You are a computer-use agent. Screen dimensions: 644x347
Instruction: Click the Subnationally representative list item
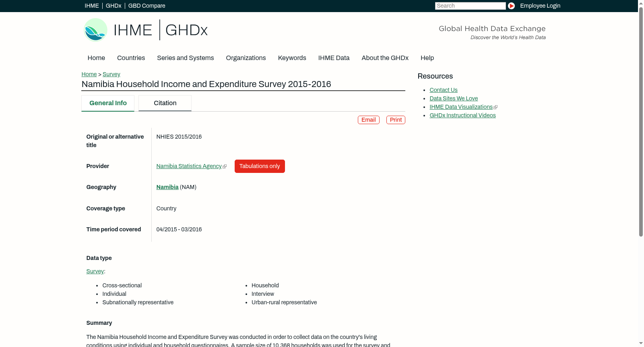click(x=138, y=302)
